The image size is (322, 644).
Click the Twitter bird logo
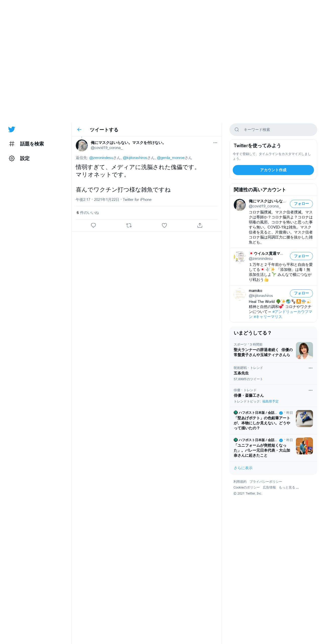pos(12,129)
